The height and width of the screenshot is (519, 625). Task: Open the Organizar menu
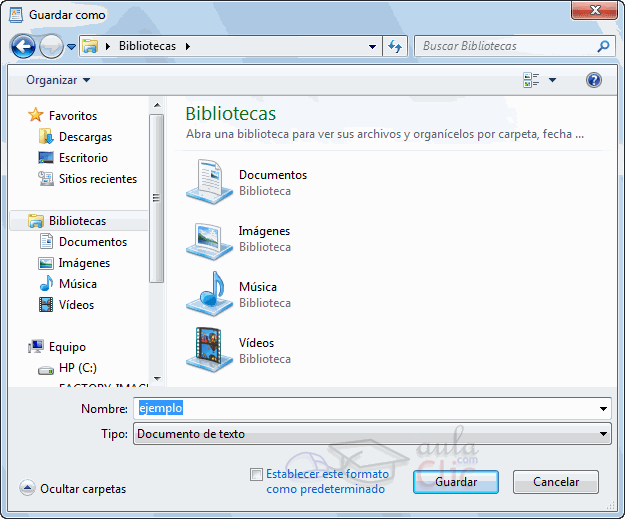pyautogui.click(x=58, y=80)
